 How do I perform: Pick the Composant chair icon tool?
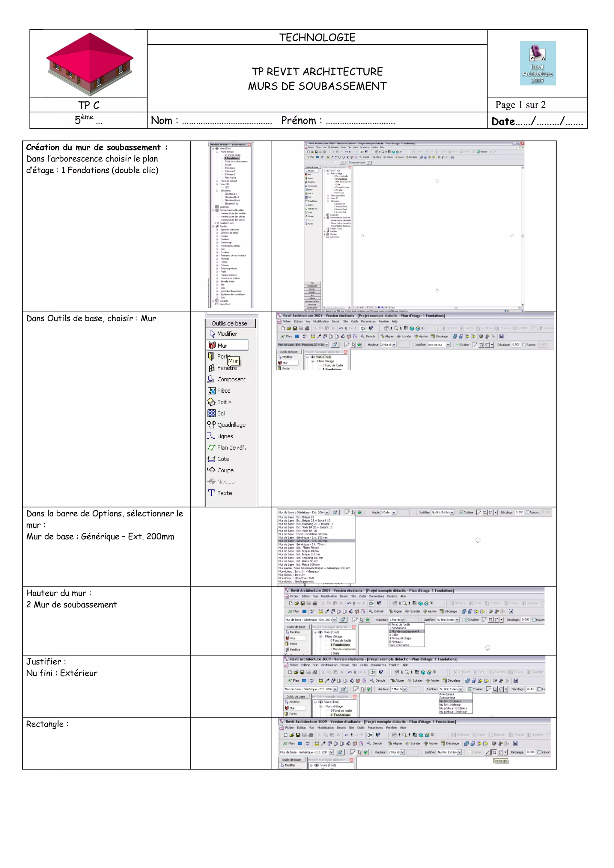click(x=211, y=379)
